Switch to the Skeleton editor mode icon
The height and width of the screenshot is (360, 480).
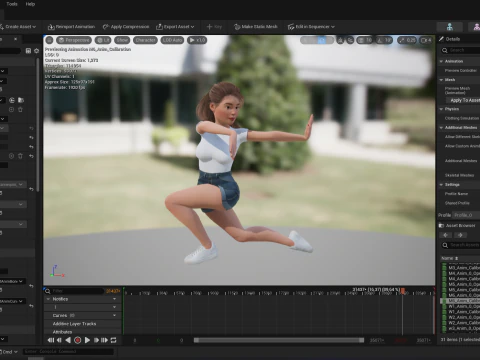[x=450, y=27]
